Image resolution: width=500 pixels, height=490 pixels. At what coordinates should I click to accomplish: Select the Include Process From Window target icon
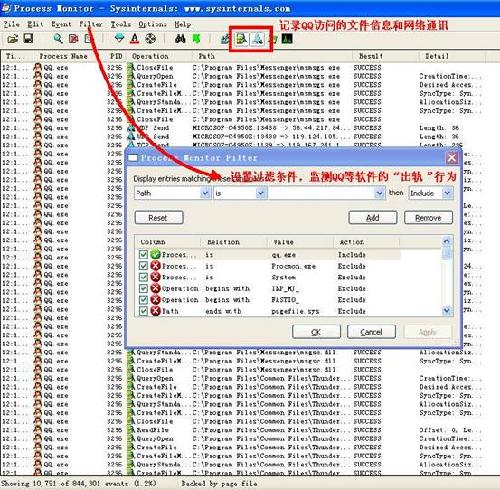click(x=150, y=39)
